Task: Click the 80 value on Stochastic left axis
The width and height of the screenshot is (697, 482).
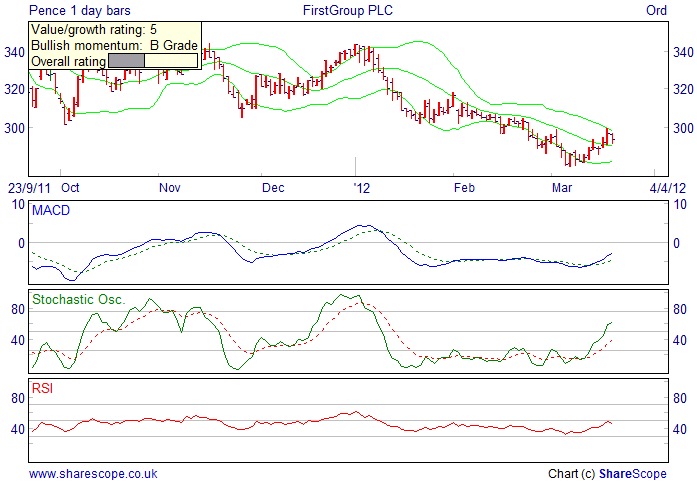Action: coord(18,309)
